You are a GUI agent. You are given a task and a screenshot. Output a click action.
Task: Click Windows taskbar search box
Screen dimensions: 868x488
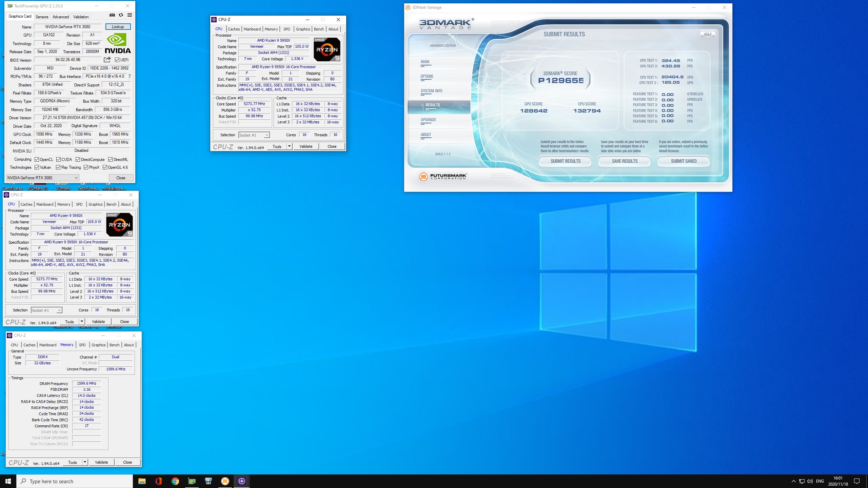click(x=75, y=481)
